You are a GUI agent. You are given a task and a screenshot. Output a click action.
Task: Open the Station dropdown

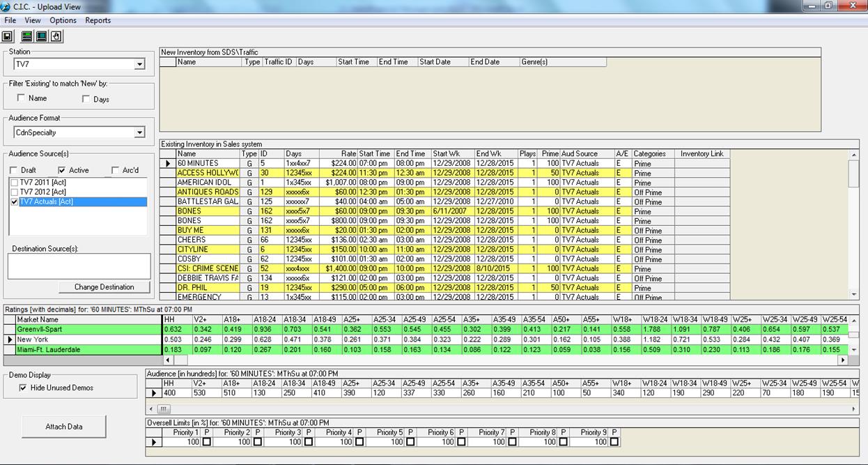pos(139,64)
